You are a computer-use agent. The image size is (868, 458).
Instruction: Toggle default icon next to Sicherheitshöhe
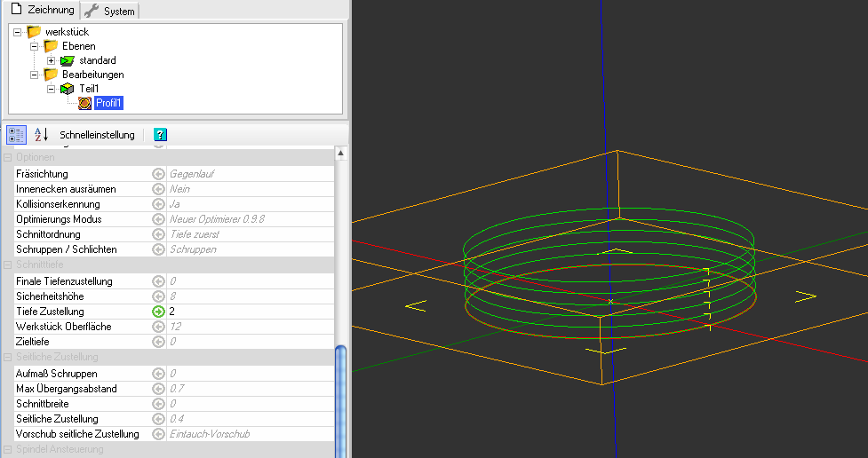(158, 296)
